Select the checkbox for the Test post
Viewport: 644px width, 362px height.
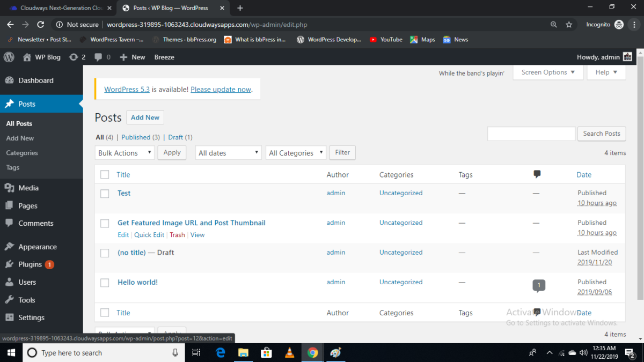tap(105, 194)
